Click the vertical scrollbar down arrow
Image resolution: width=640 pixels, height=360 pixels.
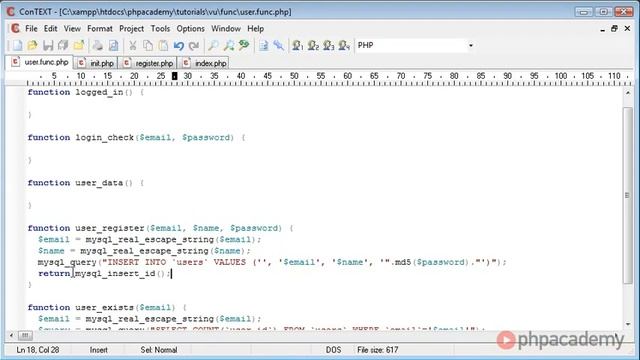coord(628,324)
